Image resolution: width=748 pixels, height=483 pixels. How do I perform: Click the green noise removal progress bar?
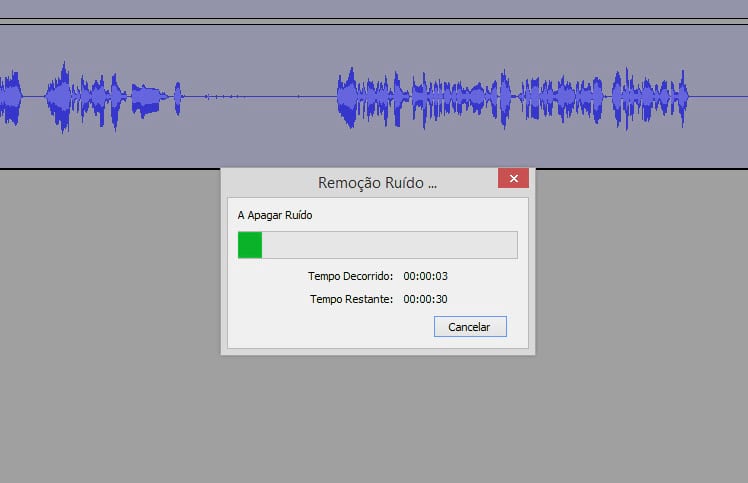coord(377,245)
